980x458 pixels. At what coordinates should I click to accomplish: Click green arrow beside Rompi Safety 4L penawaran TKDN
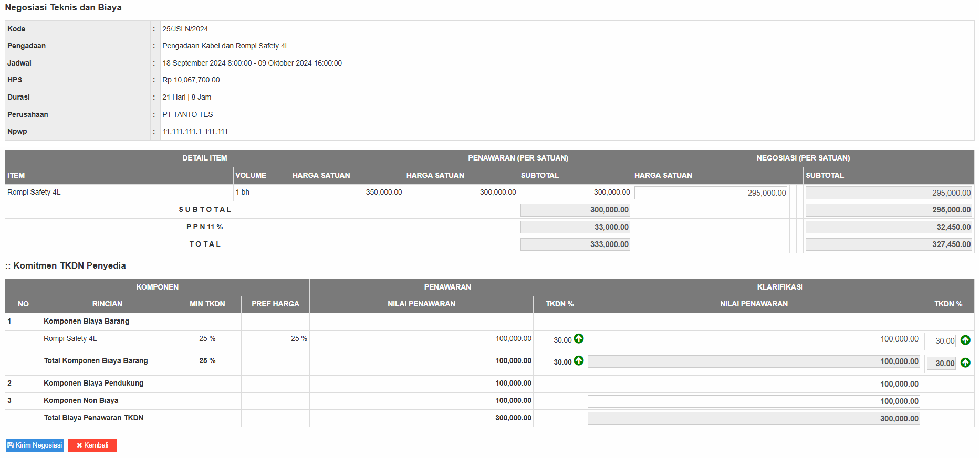[578, 339]
